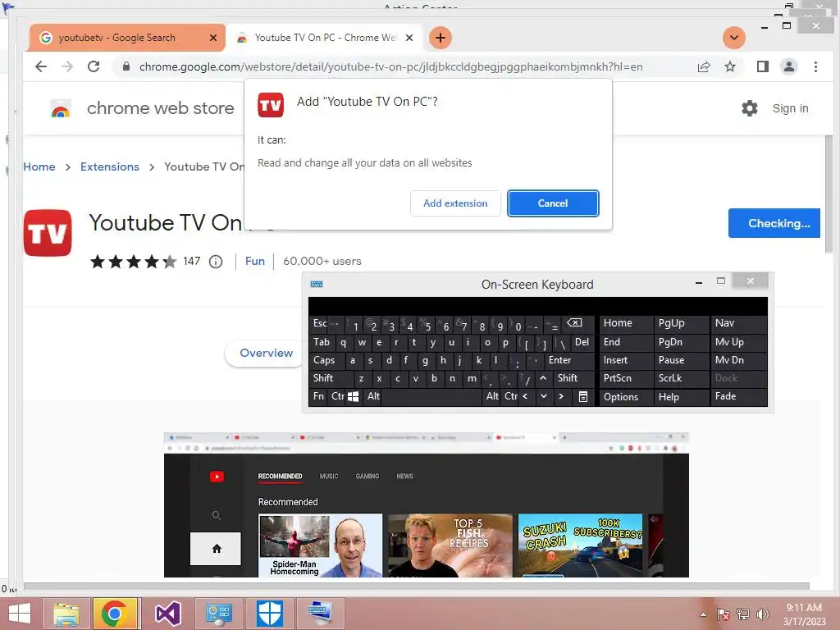Click the address bar URL field
Image resolution: width=840 pixels, height=630 pixels.
click(390, 66)
